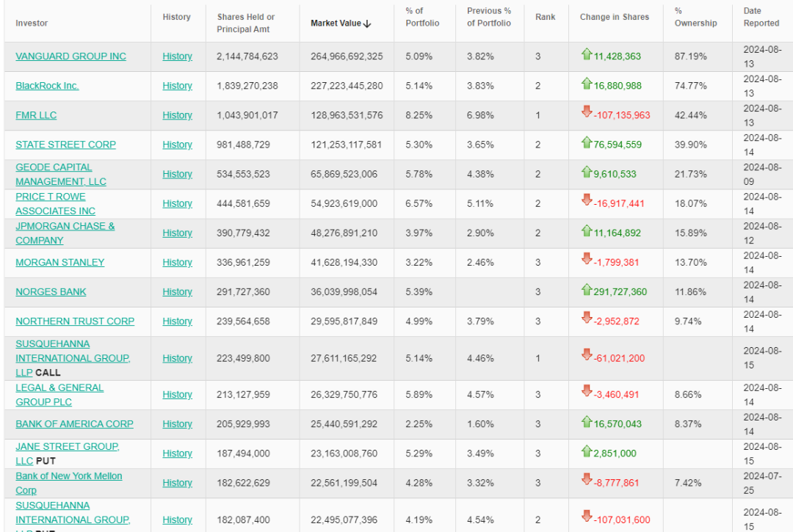
Task: Open History for BANK OF AMERICA CORP
Action: [177, 424]
